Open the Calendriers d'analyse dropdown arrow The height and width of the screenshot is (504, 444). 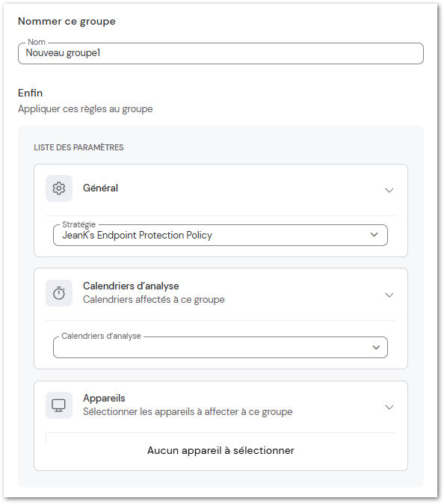click(376, 347)
